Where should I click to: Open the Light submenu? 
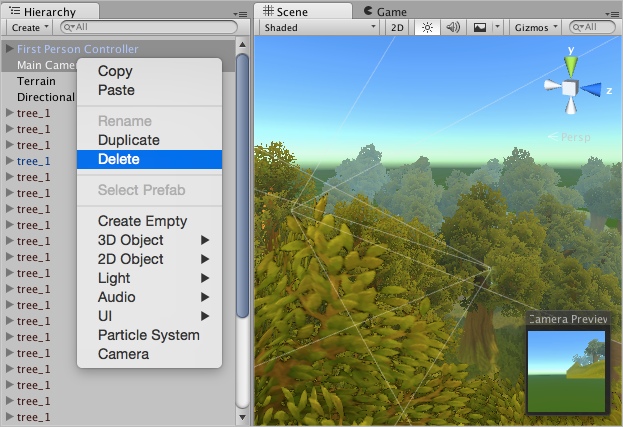pyautogui.click(x=149, y=278)
